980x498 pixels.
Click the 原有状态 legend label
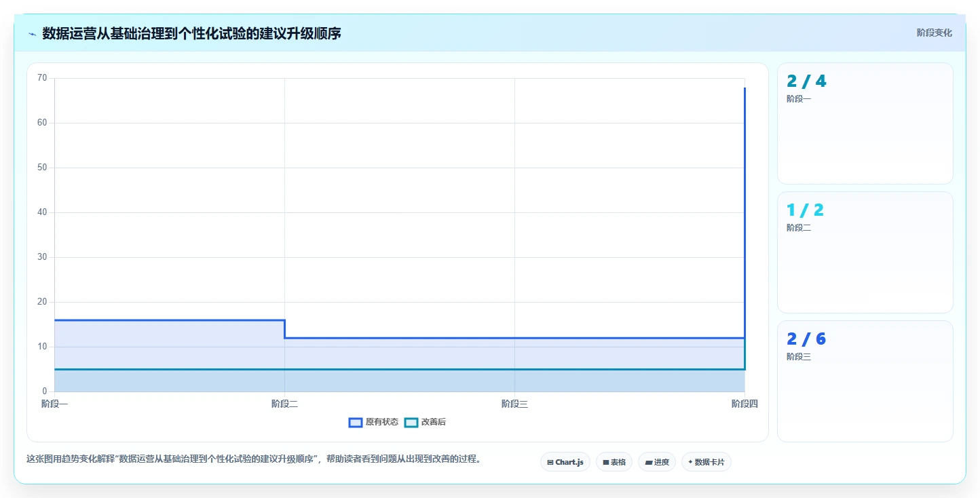(382, 422)
